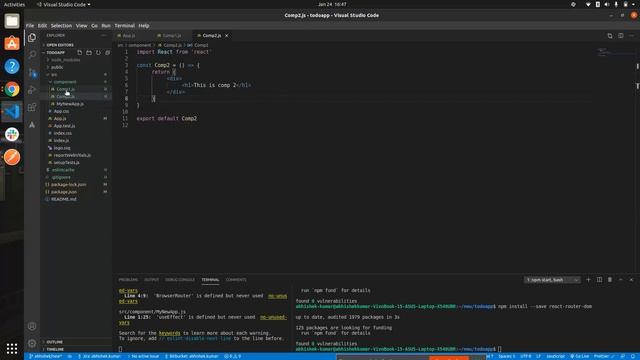Open the Search view in the activity bar
This screenshot has width=640, height=360.
click(x=32, y=55)
